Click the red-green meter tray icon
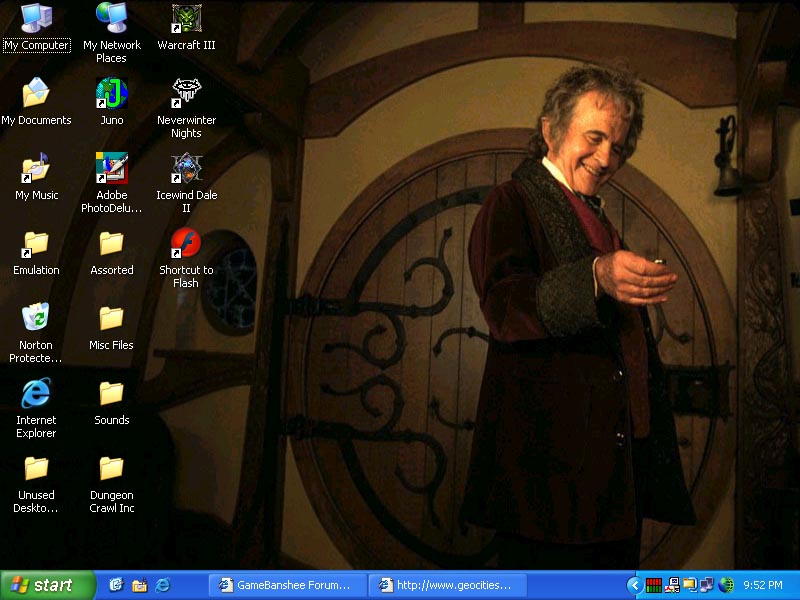This screenshot has width=800, height=600. click(654, 585)
